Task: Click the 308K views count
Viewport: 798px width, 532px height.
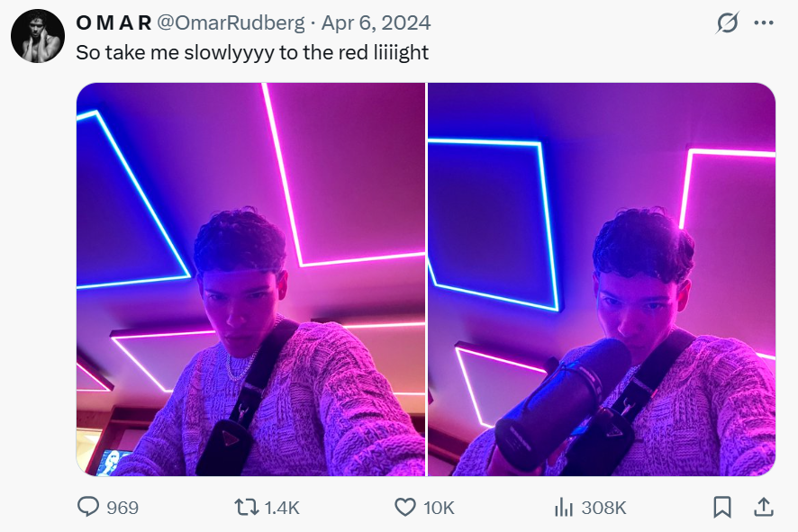Action: (x=603, y=508)
